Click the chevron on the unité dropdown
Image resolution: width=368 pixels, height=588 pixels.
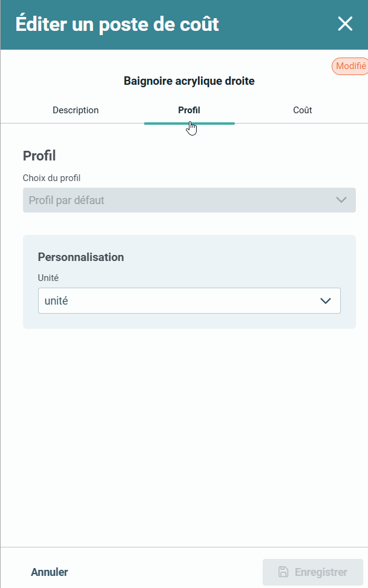(326, 300)
